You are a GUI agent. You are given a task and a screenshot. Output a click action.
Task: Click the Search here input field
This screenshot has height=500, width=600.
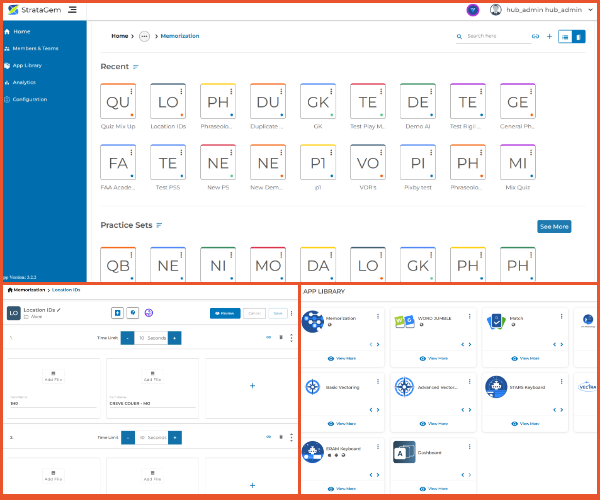[497, 36]
